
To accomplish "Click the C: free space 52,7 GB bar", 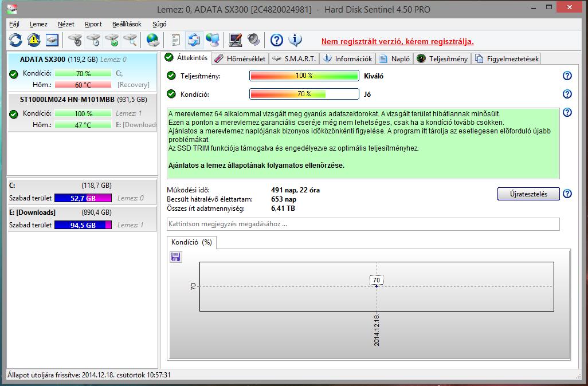I will tap(83, 198).
